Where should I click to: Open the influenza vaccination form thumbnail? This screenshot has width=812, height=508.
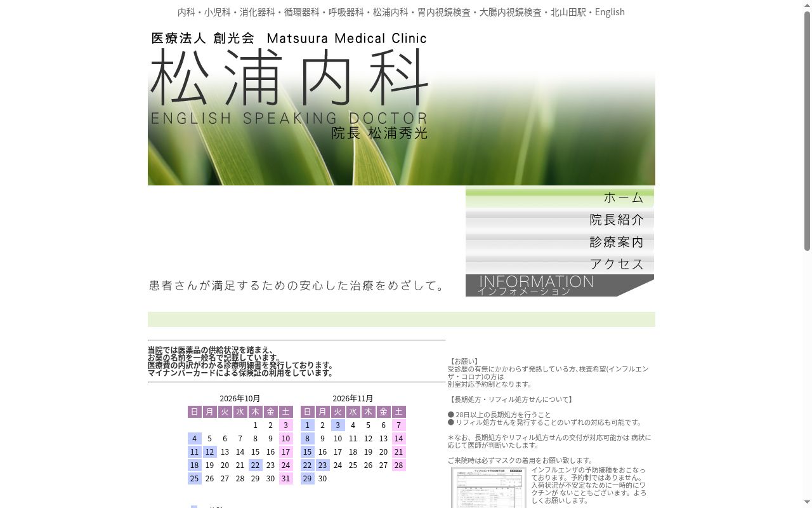(488, 488)
